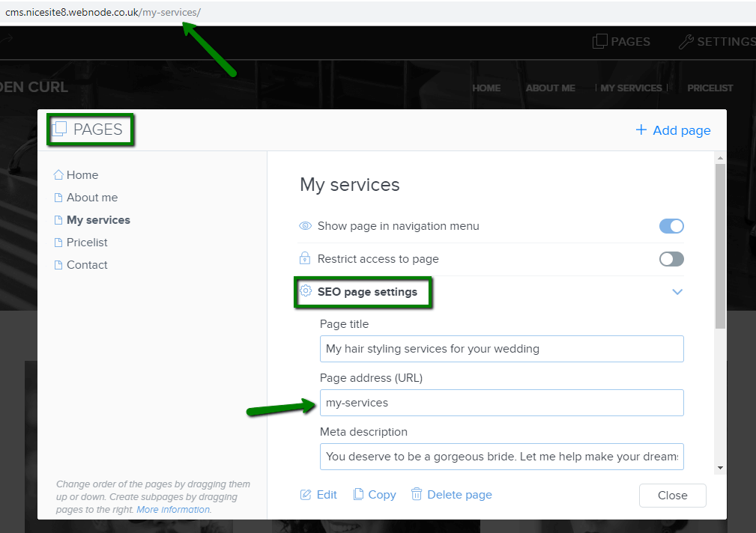Disable Show page in navigation menu

point(671,225)
